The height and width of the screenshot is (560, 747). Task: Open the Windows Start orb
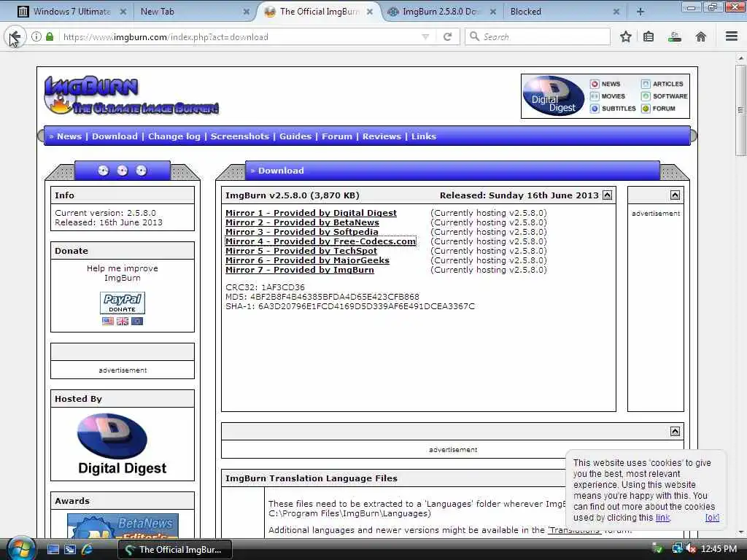(x=20, y=549)
